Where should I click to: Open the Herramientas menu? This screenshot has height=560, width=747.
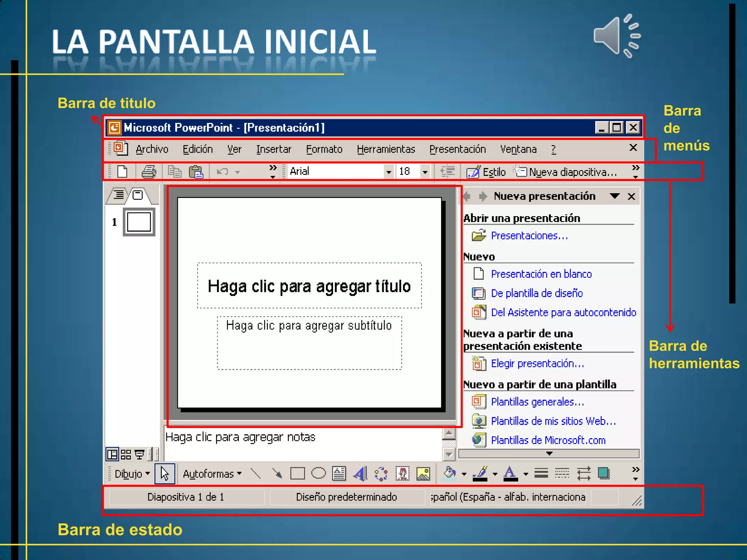386,149
